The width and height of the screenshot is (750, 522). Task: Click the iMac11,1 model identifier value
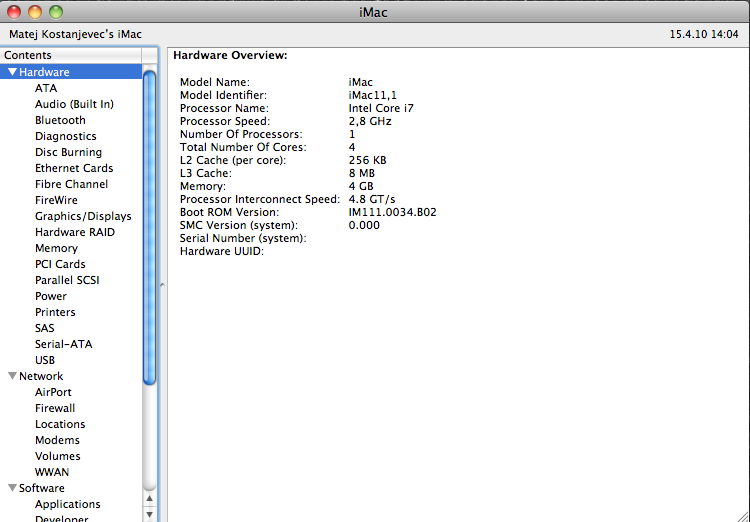[x=373, y=95]
